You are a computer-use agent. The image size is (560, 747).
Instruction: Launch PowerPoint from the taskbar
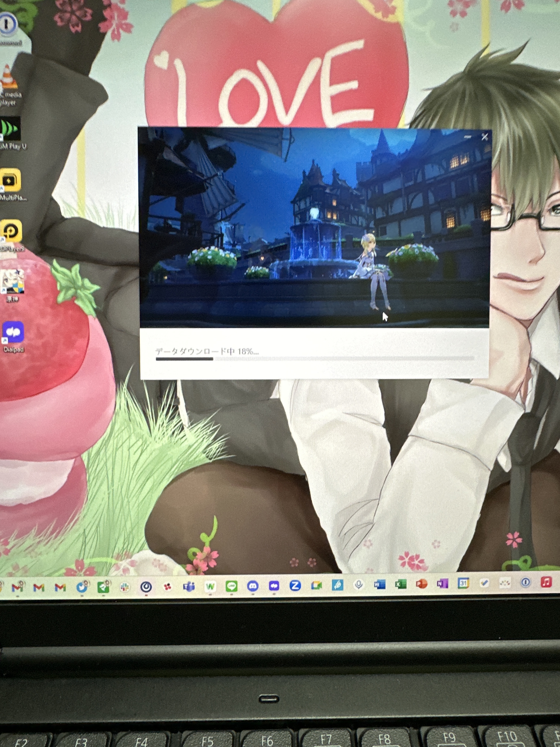[x=422, y=584]
